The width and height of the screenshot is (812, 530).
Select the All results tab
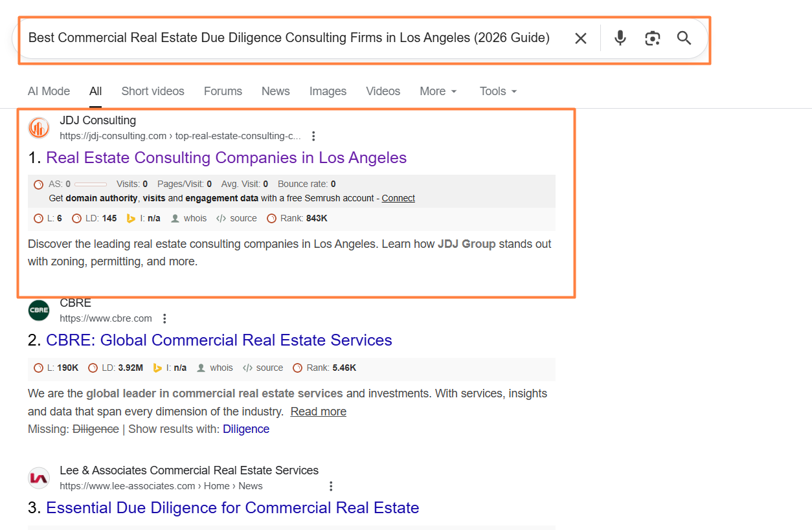pos(96,91)
